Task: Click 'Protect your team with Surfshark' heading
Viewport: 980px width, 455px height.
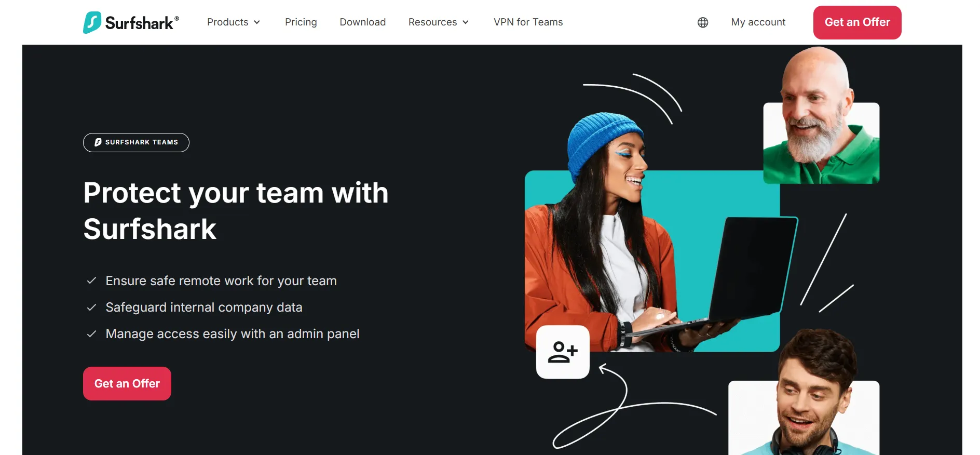Action: click(236, 211)
